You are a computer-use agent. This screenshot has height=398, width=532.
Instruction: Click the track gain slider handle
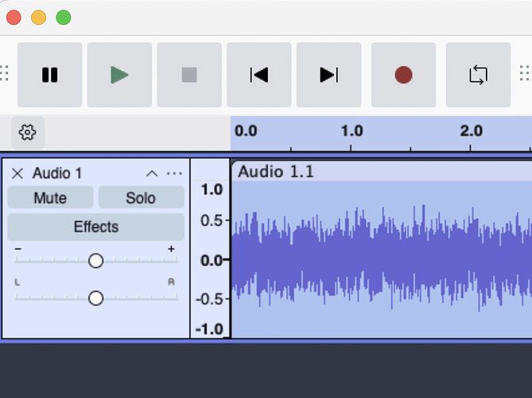[95, 260]
